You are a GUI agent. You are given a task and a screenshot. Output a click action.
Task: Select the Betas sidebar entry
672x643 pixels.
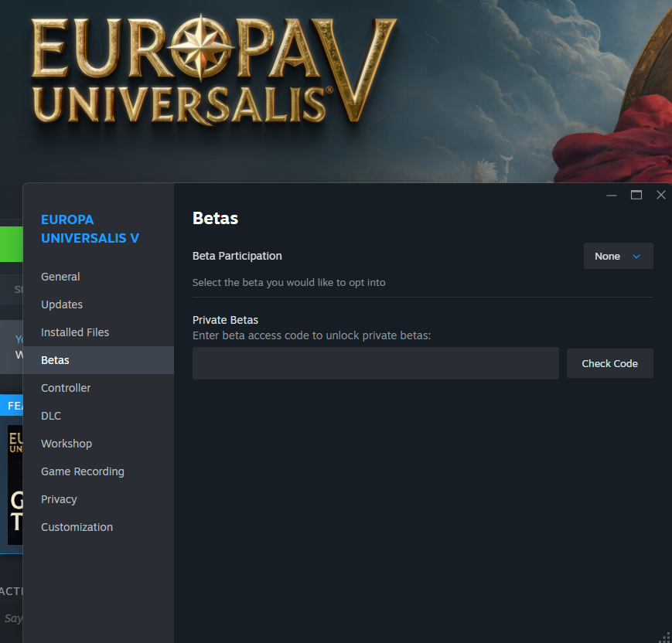(x=55, y=360)
